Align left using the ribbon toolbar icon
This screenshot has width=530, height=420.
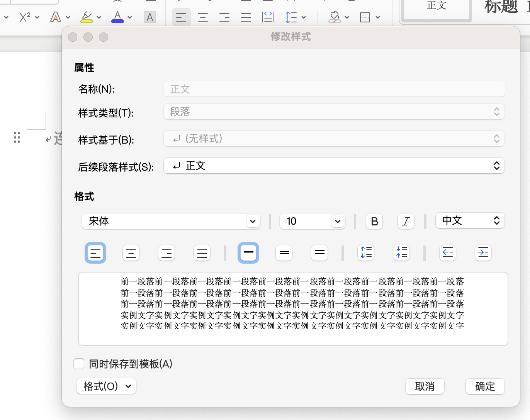tap(181, 17)
